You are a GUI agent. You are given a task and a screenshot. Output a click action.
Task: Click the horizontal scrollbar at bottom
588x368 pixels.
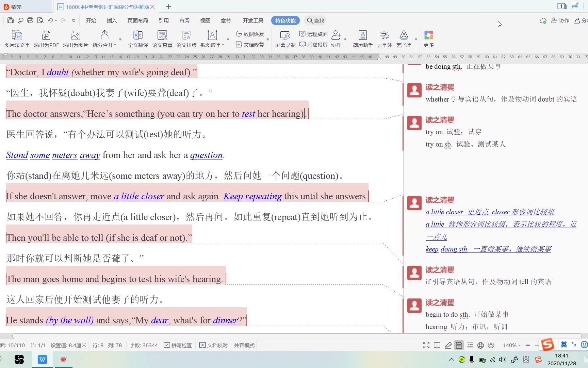point(297,336)
